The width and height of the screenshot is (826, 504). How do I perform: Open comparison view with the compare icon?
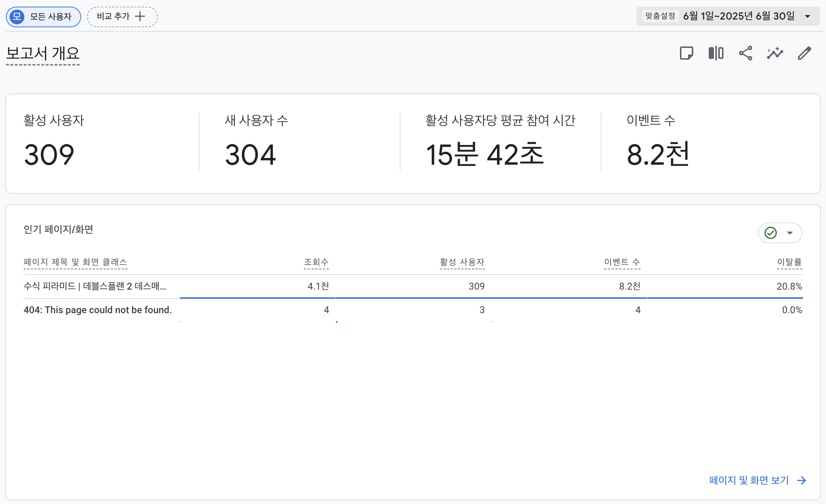pos(716,53)
